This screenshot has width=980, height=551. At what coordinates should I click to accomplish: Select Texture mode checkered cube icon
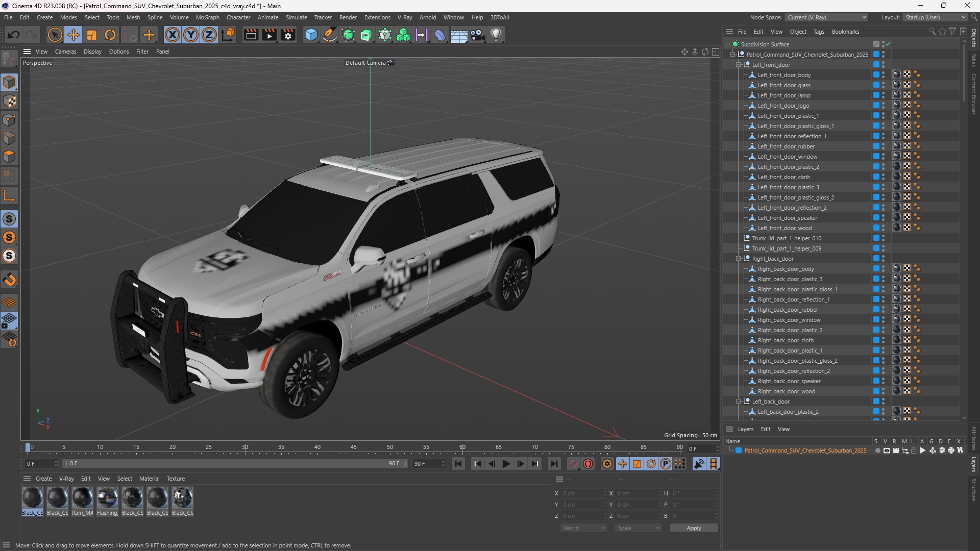(9, 101)
